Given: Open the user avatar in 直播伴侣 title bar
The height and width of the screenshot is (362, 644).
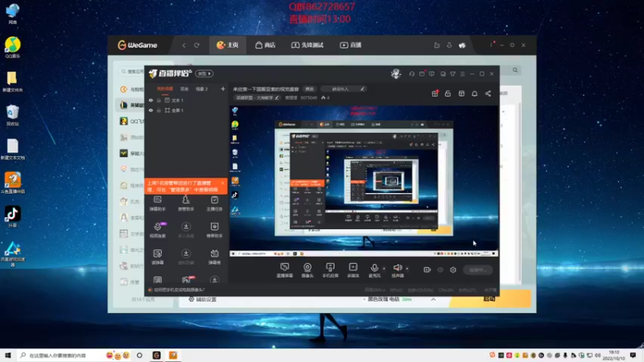Looking at the screenshot, I should pyautogui.click(x=396, y=74).
